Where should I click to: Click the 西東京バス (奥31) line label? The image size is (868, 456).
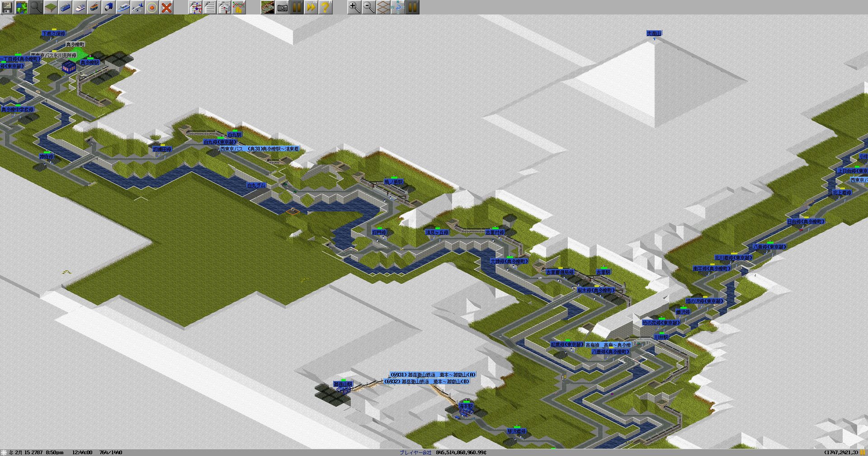259,149
